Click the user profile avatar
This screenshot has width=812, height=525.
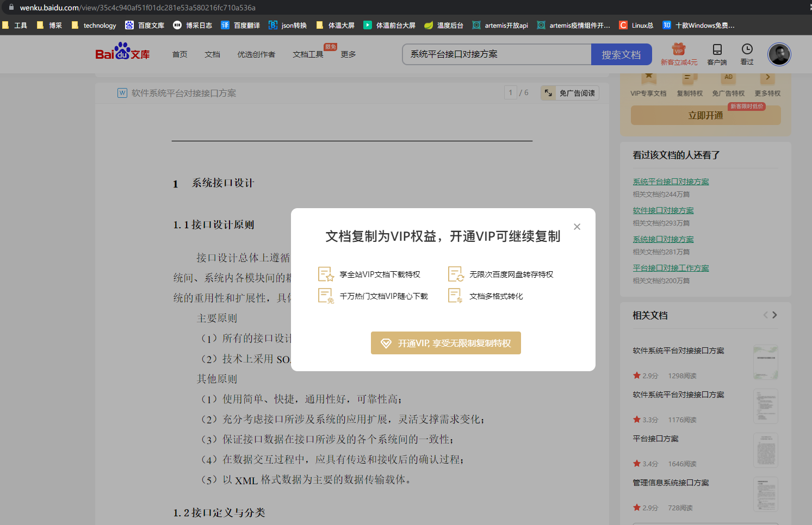point(779,54)
